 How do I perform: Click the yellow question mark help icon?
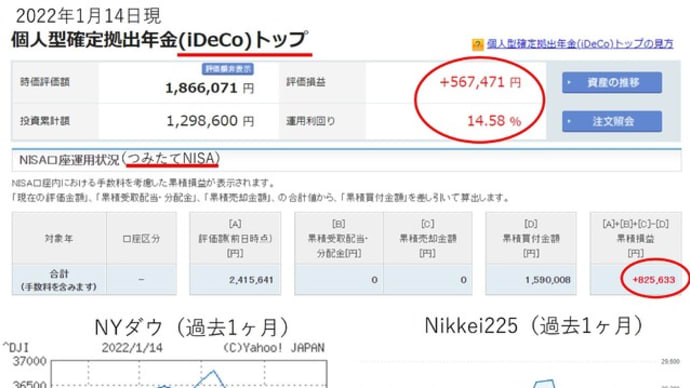click(x=477, y=44)
